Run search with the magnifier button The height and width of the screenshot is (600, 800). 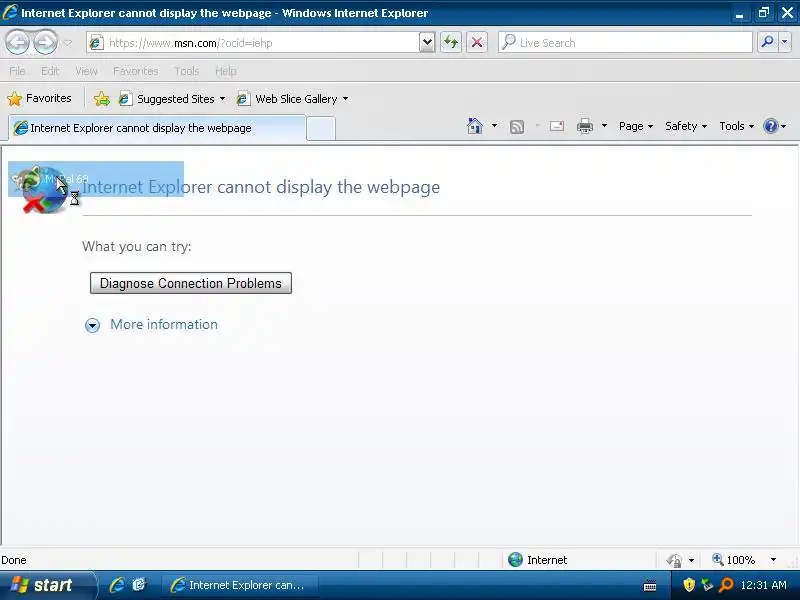click(x=767, y=42)
